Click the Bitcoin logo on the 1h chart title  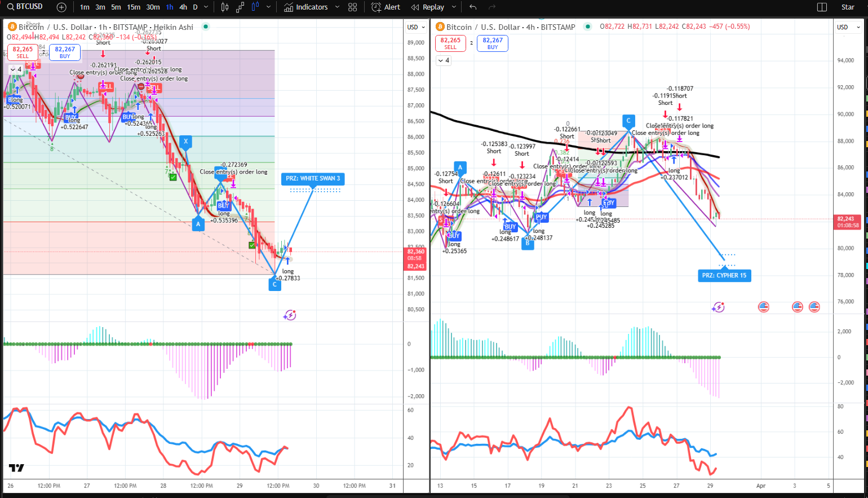[x=12, y=27]
